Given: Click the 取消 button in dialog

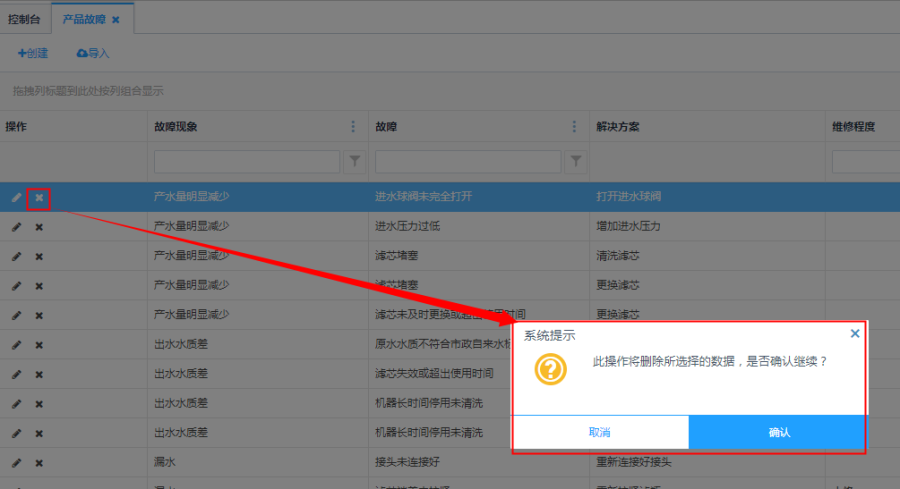Looking at the screenshot, I should [x=600, y=432].
